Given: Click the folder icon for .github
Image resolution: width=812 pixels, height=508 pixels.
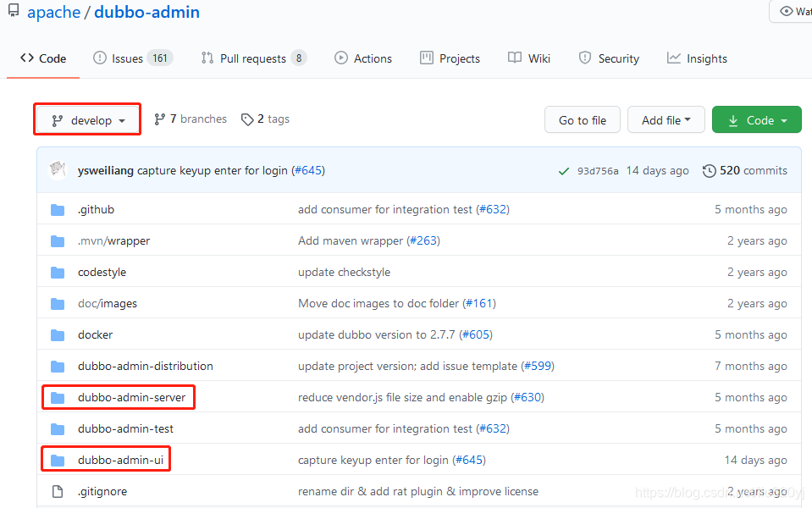Looking at the screenshot, I should (x=58, y=210).
